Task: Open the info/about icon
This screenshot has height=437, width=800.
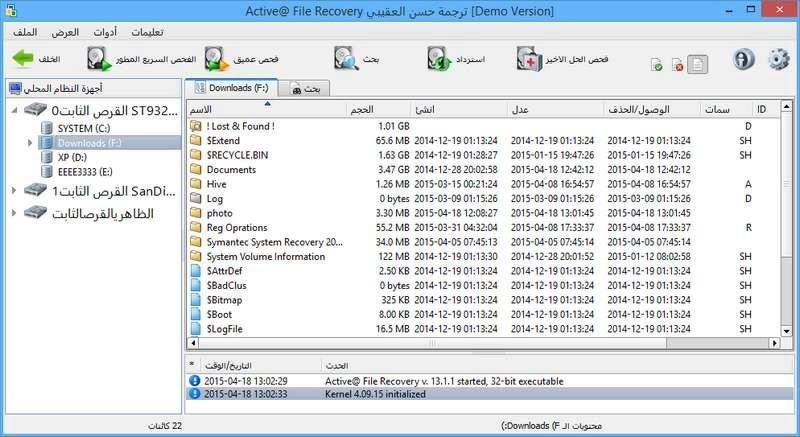Action: 743,59
